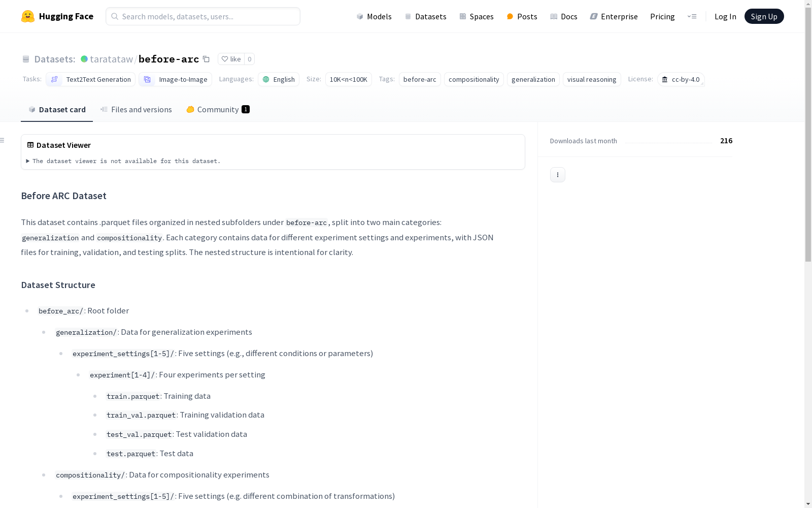Click the train_val.parquet list item
812x508 pixels.
[x=185, y=415]
